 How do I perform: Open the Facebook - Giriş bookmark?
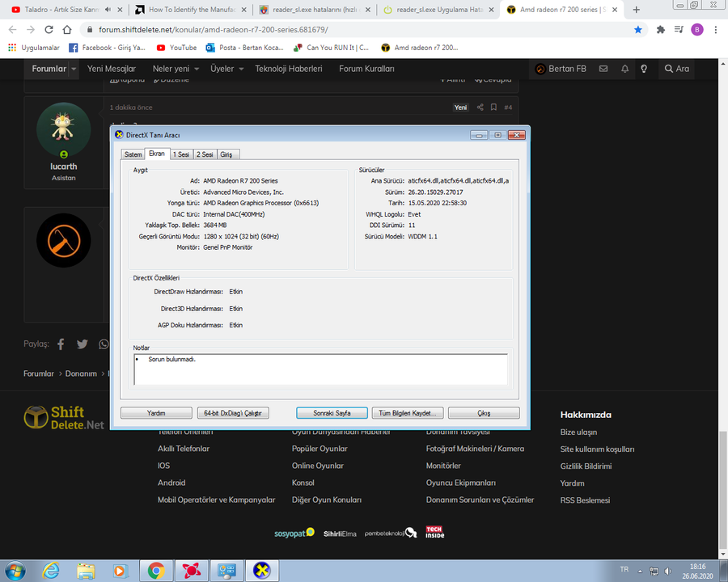pos(108,48)
